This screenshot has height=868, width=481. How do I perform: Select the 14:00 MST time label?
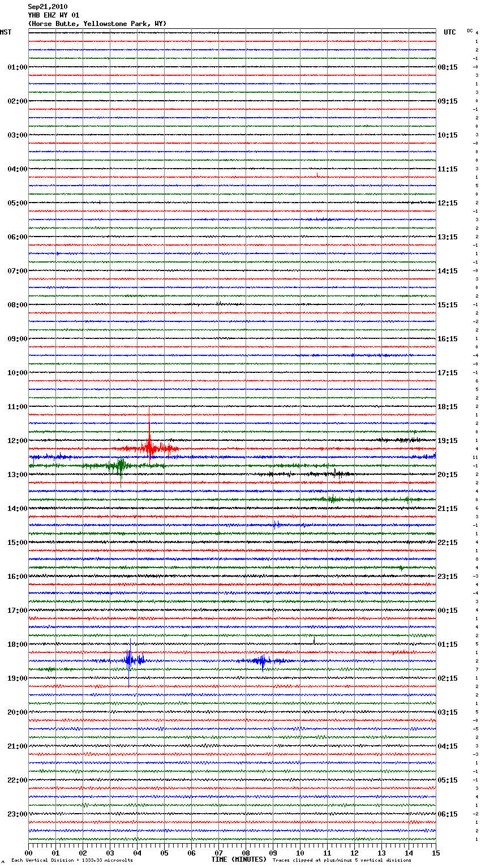coord(18,509)
